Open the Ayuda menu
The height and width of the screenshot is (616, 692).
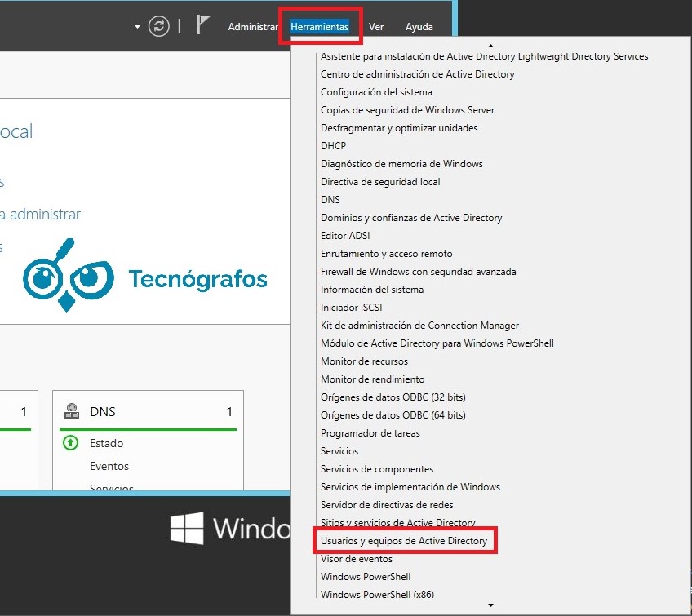click(419, 27)
